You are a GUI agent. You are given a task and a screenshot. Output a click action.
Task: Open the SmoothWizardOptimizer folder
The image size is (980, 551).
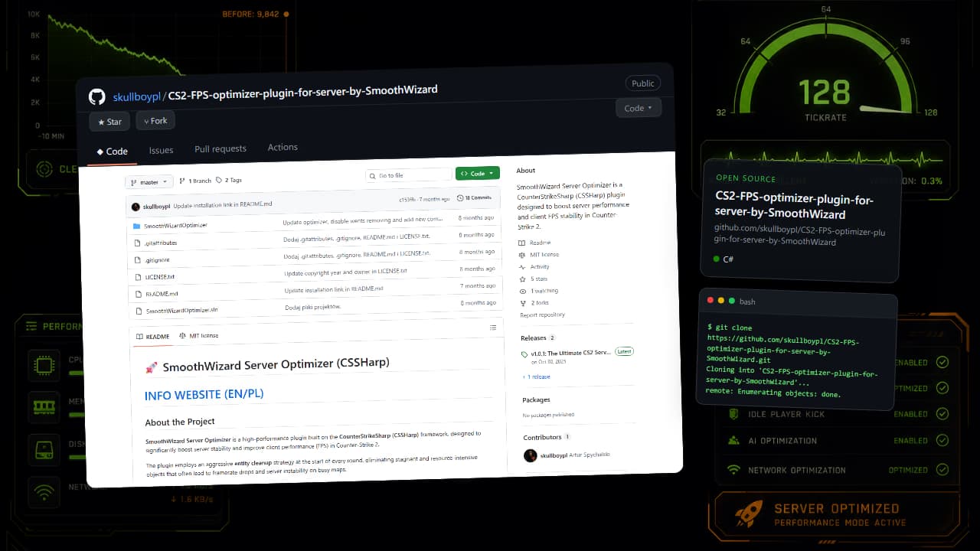[175, 226]
